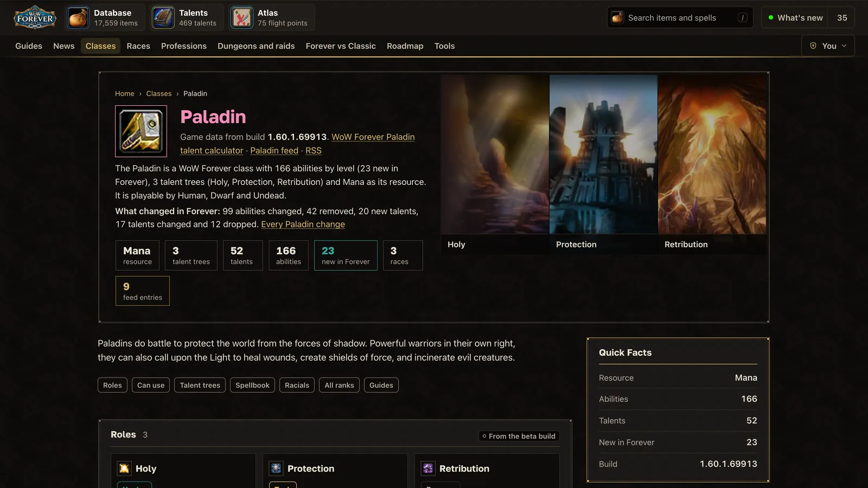This screenshot has width=868, height=488.
Task: Click the From the beta build badge
Action: pyautogui.click(x=519, y=436)
